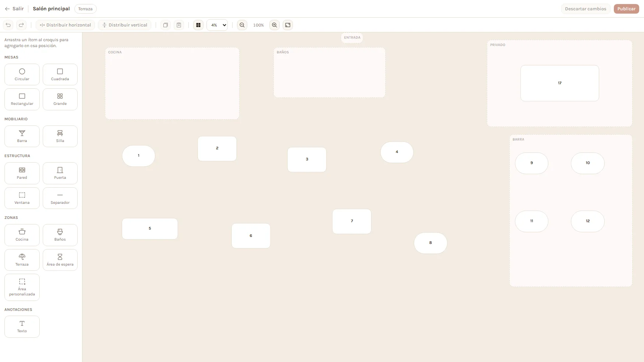Zoom out with the minus magnifier
Screen dimensions: 644x362
(242, 25)
